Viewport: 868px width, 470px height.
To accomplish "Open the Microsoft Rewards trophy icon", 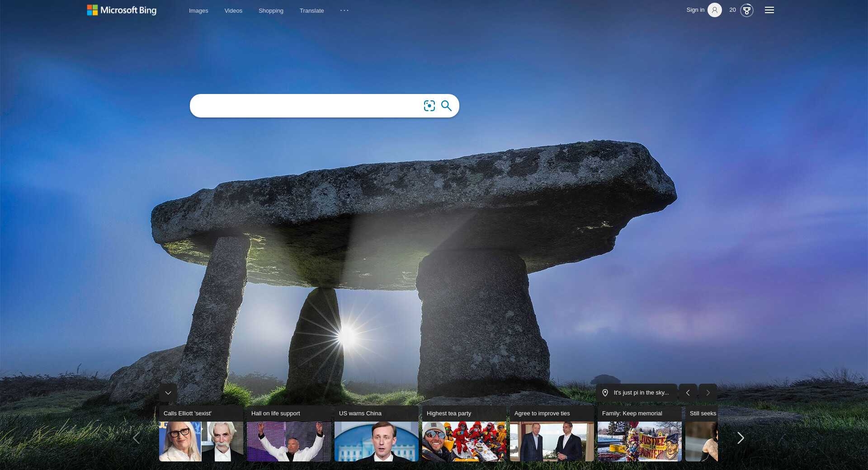I will pyautogui.click(x=746, y=10).
